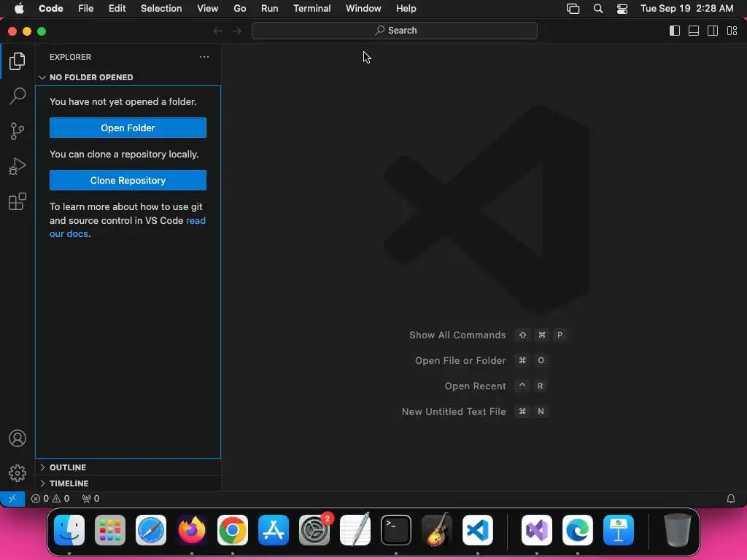This screenshot has height=560, width=747.
Task: Open the Source Control view
Action: [x=18, y=131]
